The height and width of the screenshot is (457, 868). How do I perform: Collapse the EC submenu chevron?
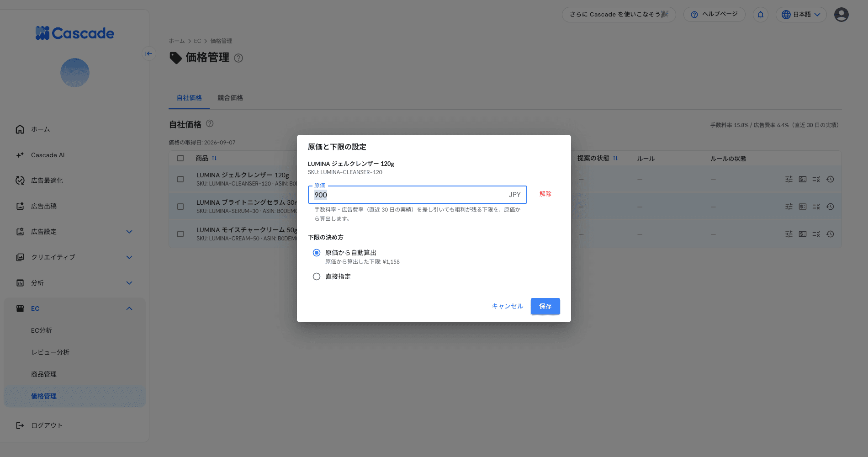129,308
